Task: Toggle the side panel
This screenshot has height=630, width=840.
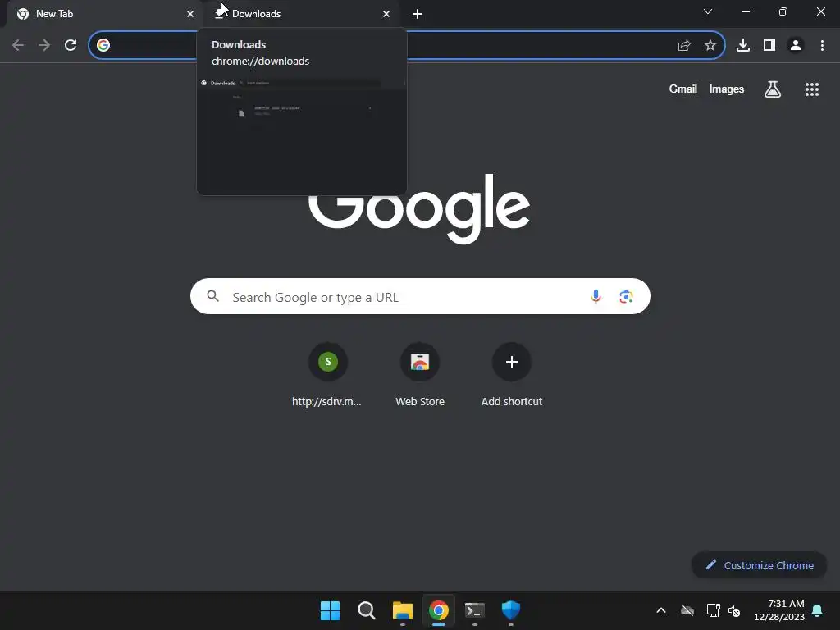Action: click(769, 46)
